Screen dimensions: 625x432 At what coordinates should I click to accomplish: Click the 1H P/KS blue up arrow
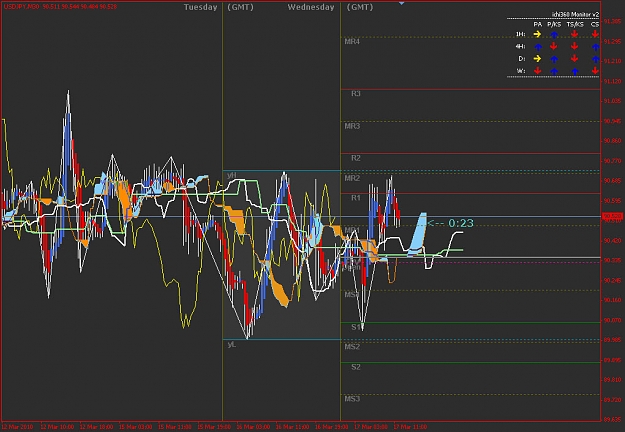coord(554,35)
